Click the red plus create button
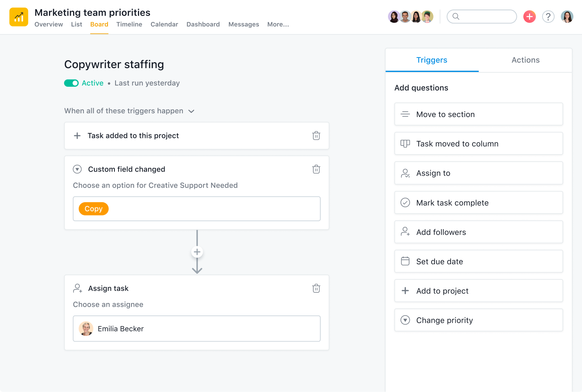 tap(529, 17)
